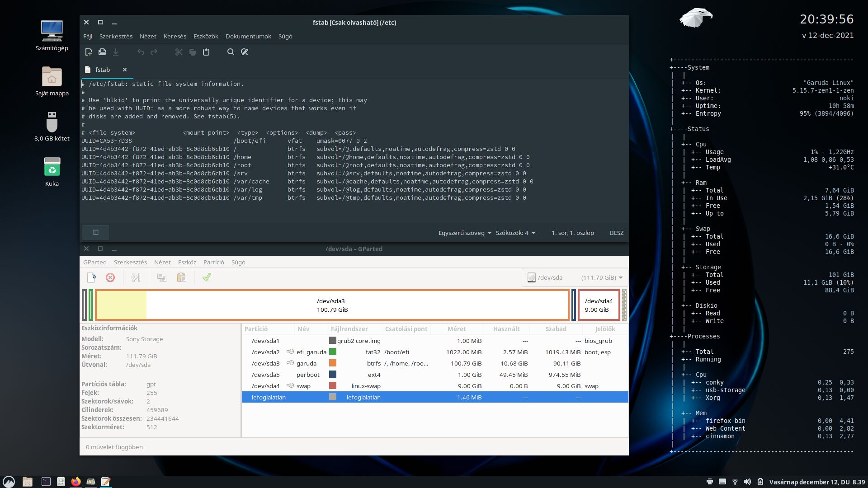Open the Garuda application menu in taskbar
The width and height of the screenshot is (868, 488).
click(9, 482)
